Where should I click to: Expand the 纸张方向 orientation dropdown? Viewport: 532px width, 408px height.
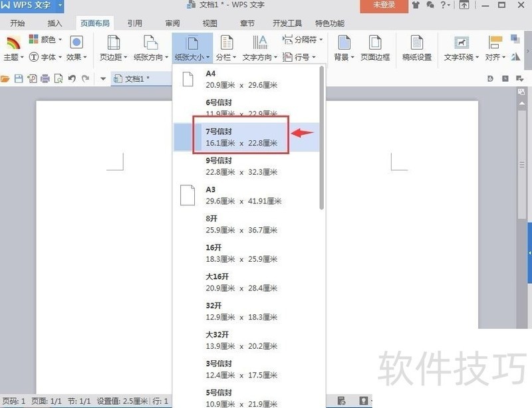151,49
